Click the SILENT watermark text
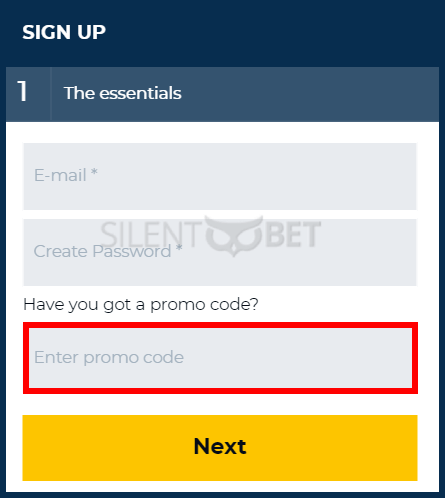This screenshot has width=445, height=498. pyautogui.click(x=151, y=234)
